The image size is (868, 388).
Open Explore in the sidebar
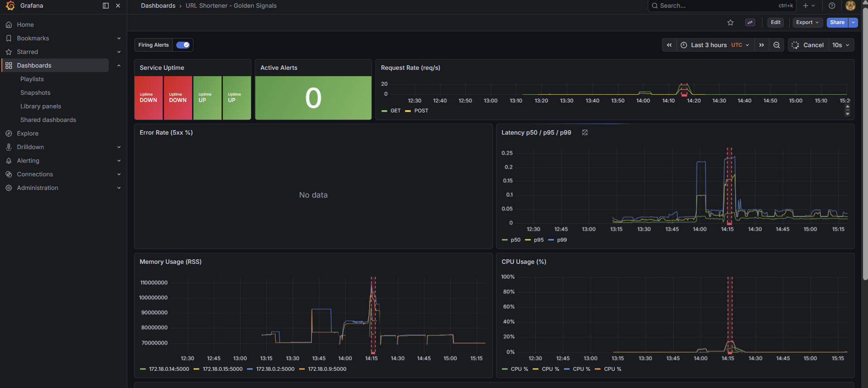[x=28, y=133]
